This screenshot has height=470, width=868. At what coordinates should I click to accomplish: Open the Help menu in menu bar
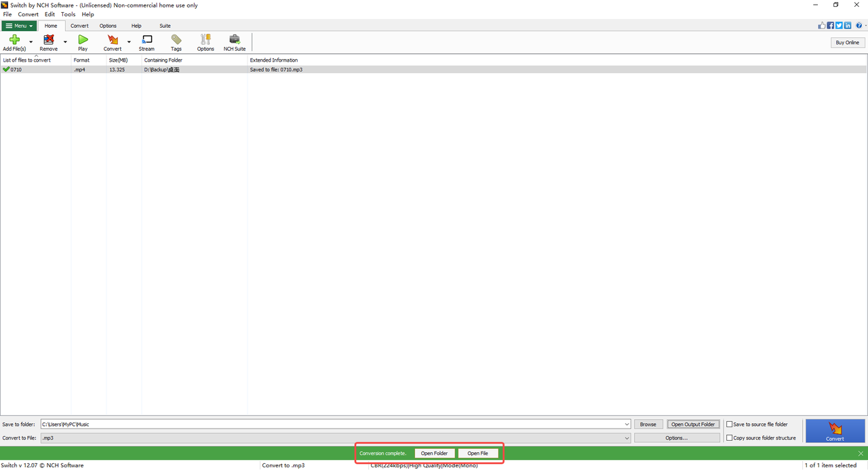click(x=88, y=14)
